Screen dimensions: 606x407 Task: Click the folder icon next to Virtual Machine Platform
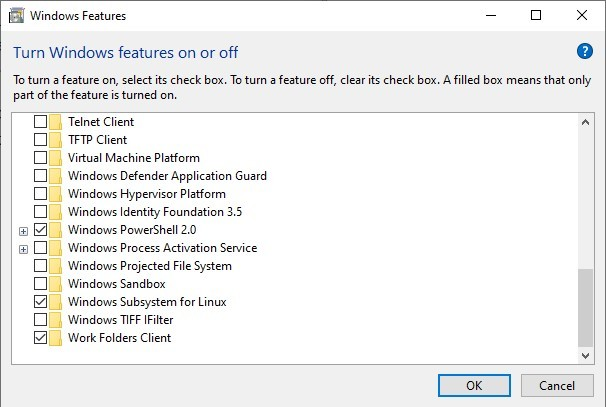(55, 158)
